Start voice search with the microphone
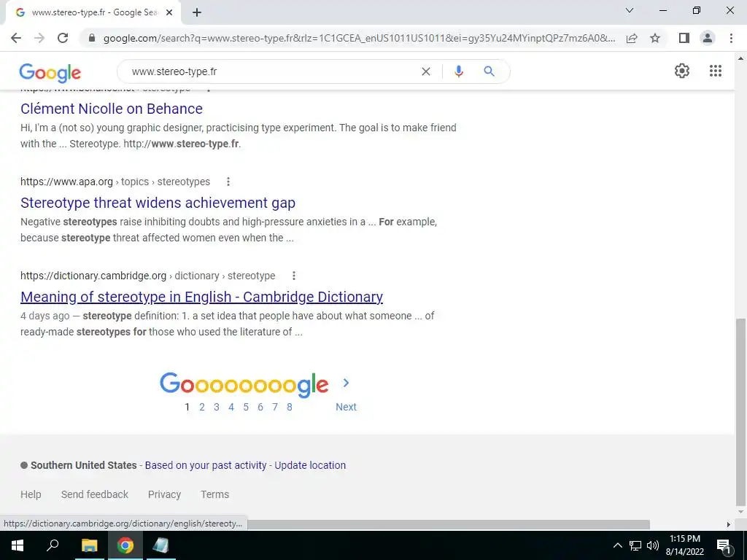 (458, 71)
